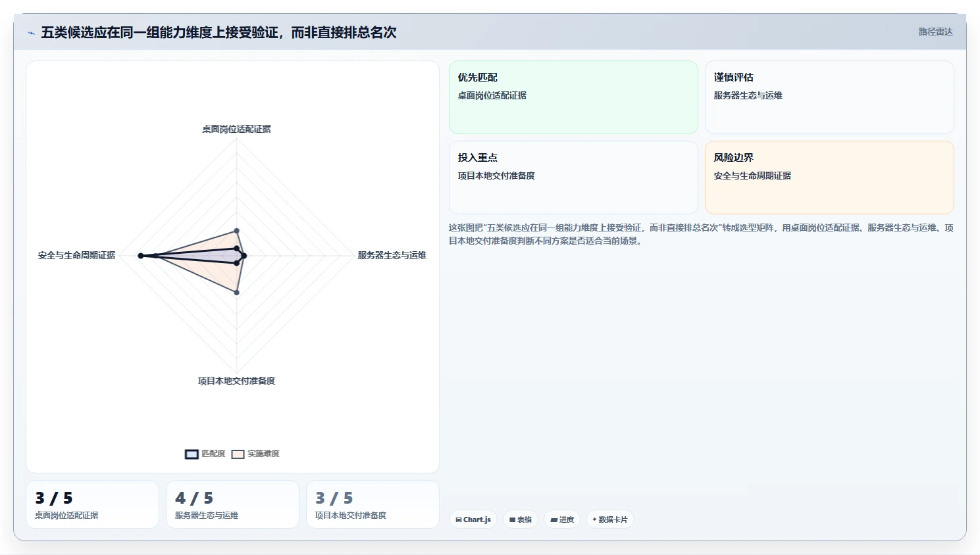Click the 服务器生态与运维 label under 4 / 5

point(207,516)
